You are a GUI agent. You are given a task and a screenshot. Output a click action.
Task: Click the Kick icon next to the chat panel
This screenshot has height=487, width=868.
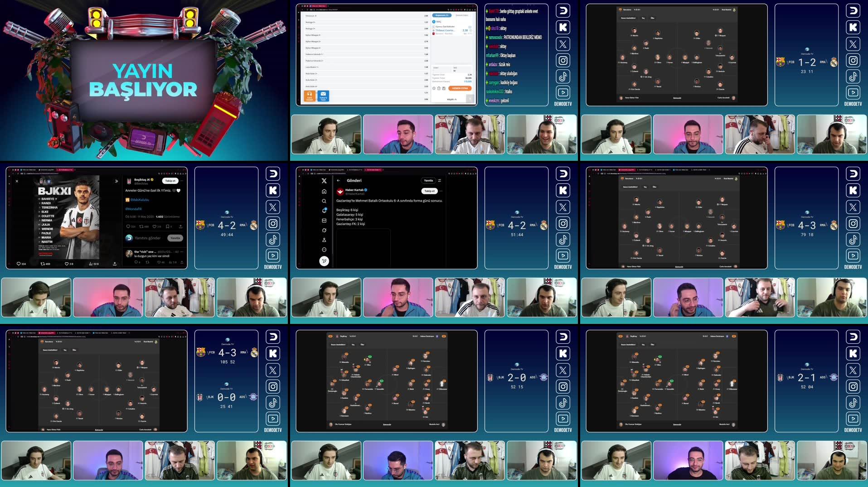(x=563, y=28)
